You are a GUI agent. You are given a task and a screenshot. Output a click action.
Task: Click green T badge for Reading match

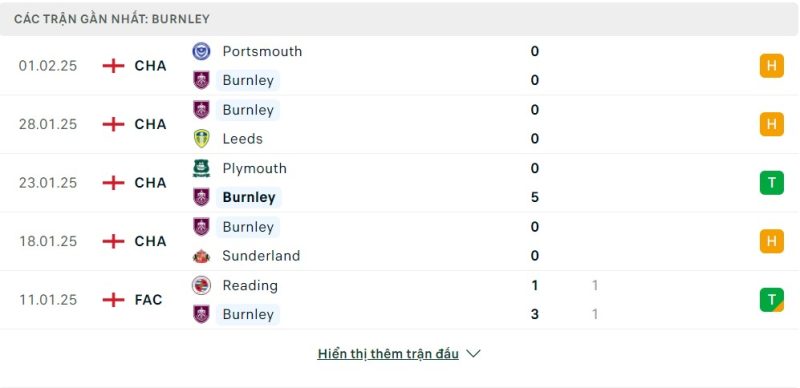[x=771, y=300]
